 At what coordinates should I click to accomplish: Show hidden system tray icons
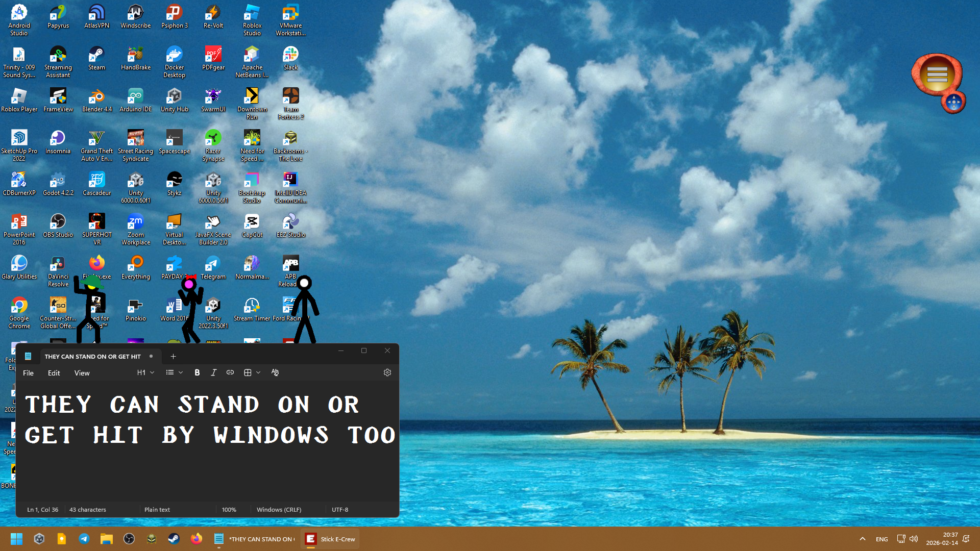(x=862, y=539)
